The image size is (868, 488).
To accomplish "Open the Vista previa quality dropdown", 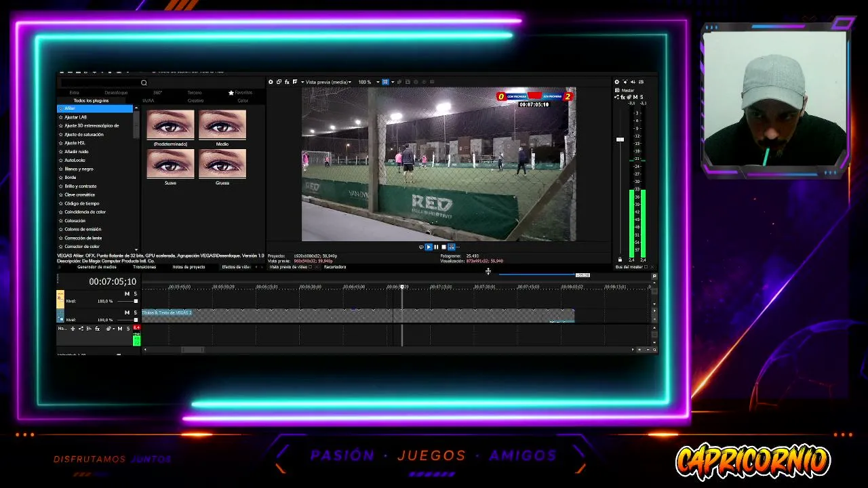I will (328, 82).
